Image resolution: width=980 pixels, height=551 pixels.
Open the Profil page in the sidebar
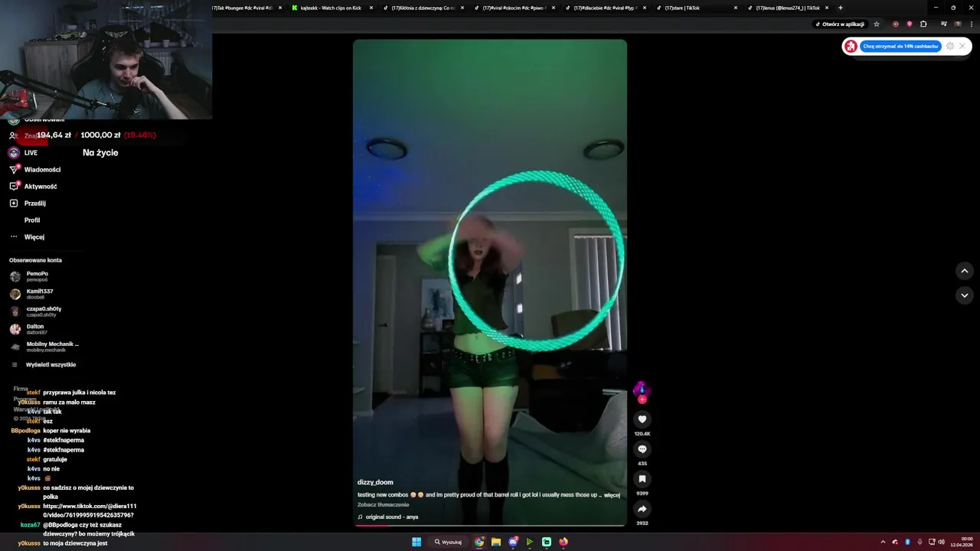pyautogui.click(x=31, y=220)
